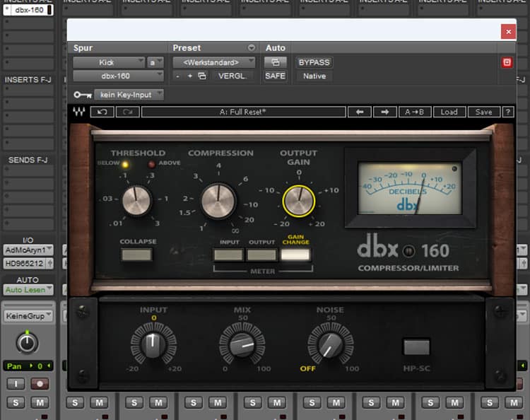Toggle the COLLAPSE switch
530x420 pixels.
tap(136, 255)
